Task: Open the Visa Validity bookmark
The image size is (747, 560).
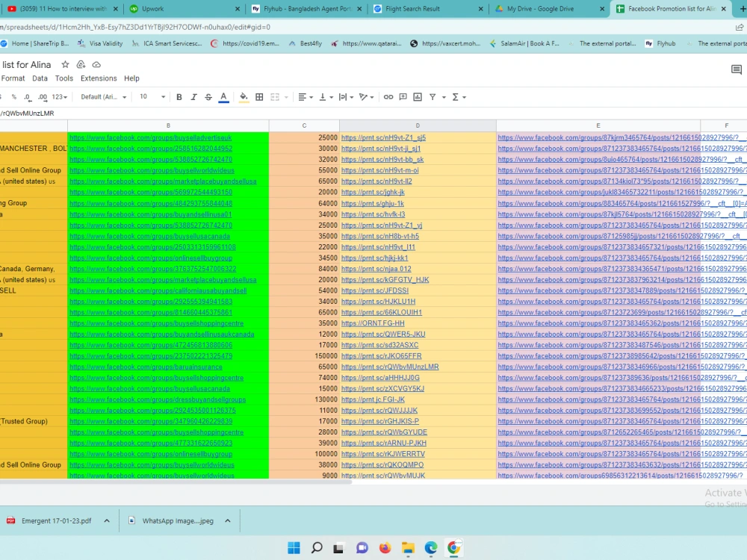Action: (x=100, y=43)
